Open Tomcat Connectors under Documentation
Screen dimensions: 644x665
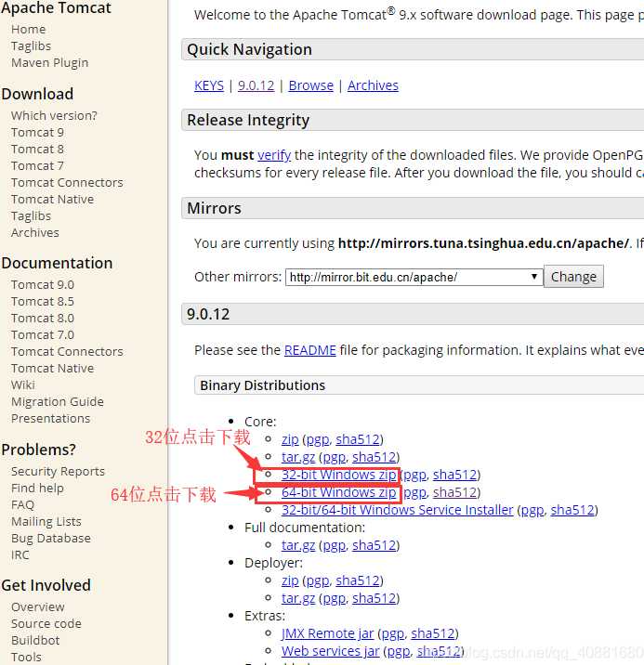(x=67, y=352)
